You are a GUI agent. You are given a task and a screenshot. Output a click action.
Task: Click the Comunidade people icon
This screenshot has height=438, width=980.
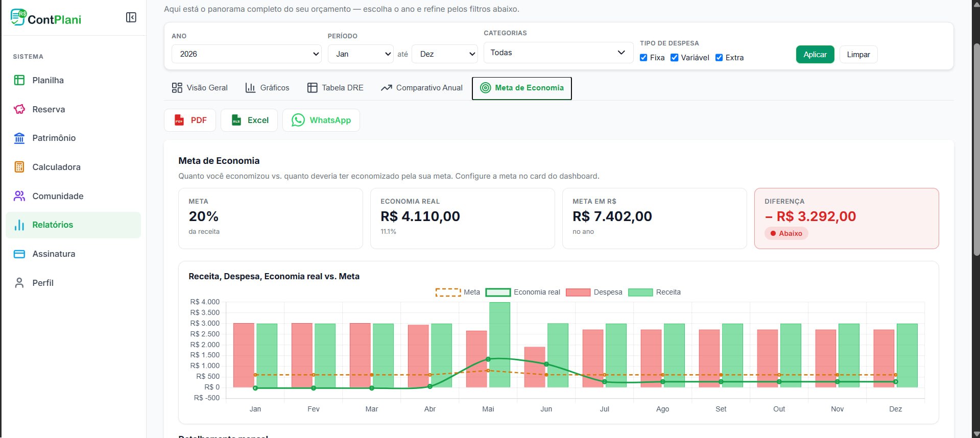[19, 196]
